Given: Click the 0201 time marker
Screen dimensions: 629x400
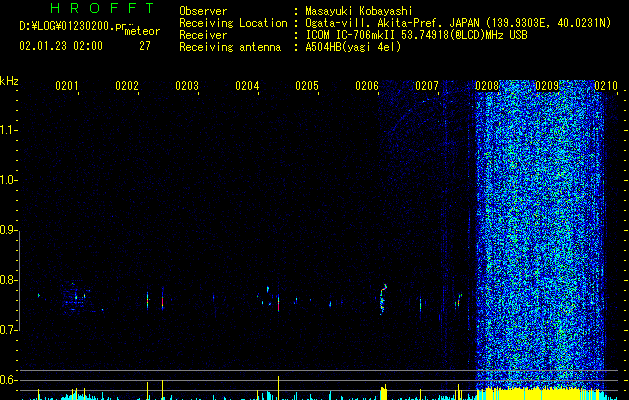Looking at the screenshot, I should click(x=67, y=86).
